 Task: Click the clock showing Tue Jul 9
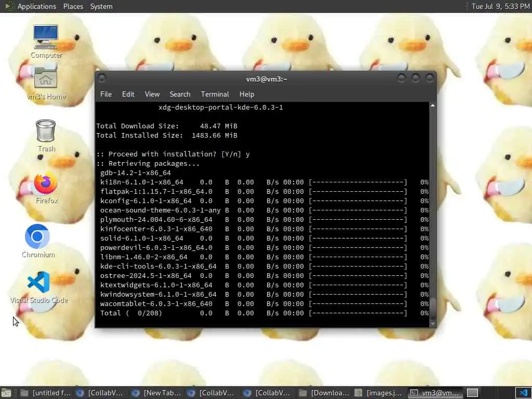(500, 6)
